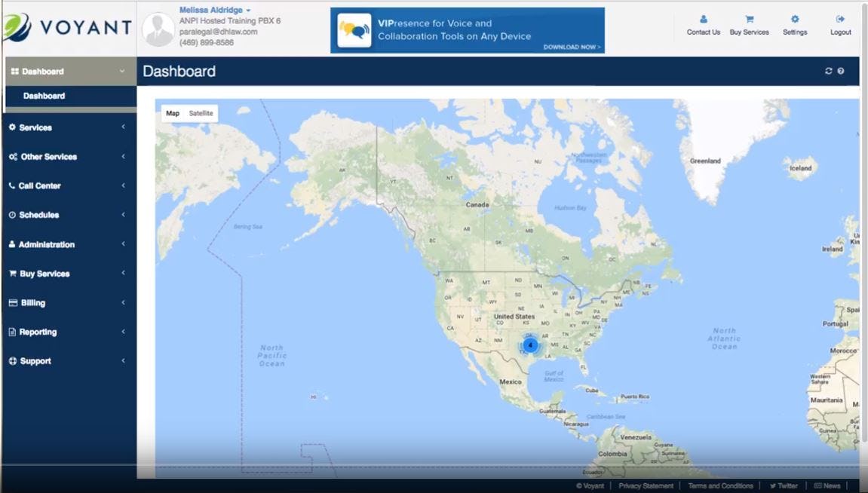
Task: Click the blue cluster marker showing 4 locations
Action: click(x=530, y=344)
